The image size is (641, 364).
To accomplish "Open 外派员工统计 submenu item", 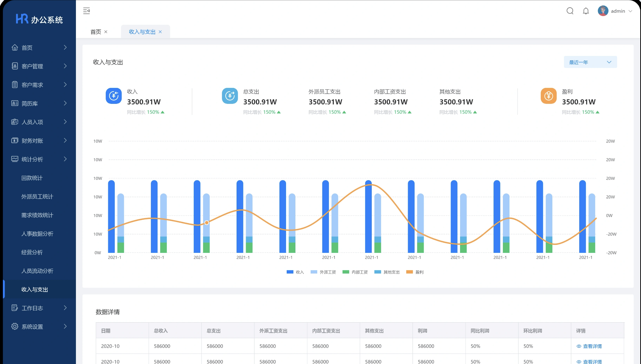I will tap(37, 197).
